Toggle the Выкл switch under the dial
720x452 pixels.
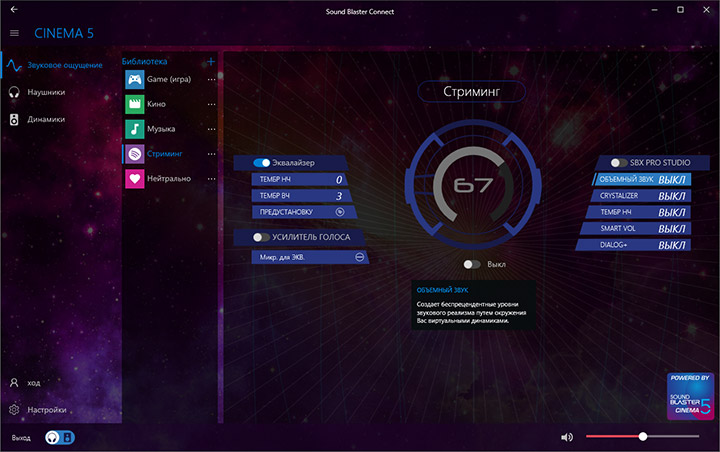pyautogui.click(x=472, y=265)
